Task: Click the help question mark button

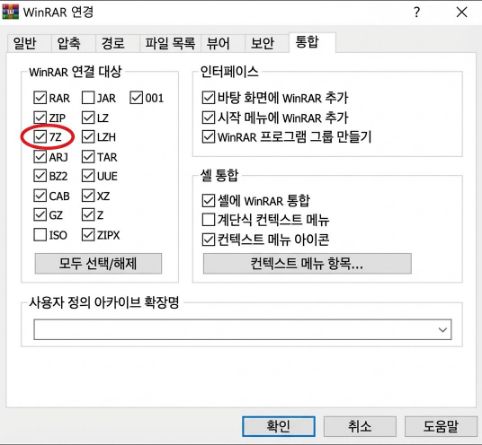Action: click(417, 12)
